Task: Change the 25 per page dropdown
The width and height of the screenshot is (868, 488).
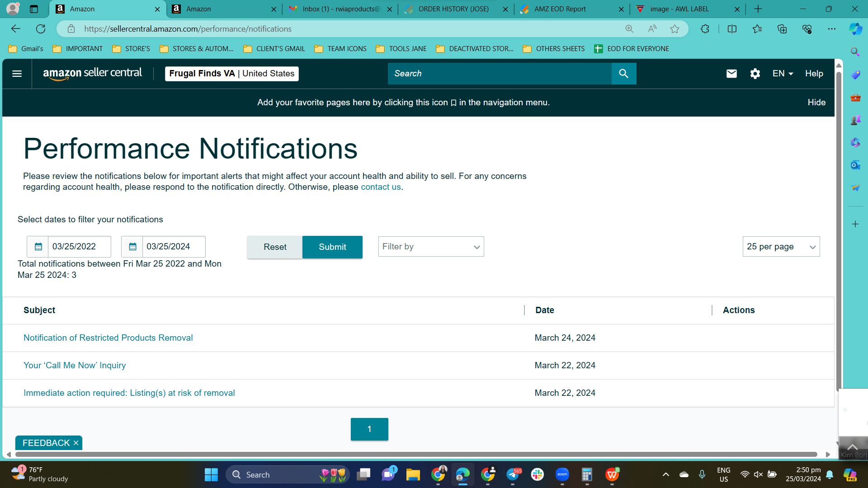Action: [781, 247]
